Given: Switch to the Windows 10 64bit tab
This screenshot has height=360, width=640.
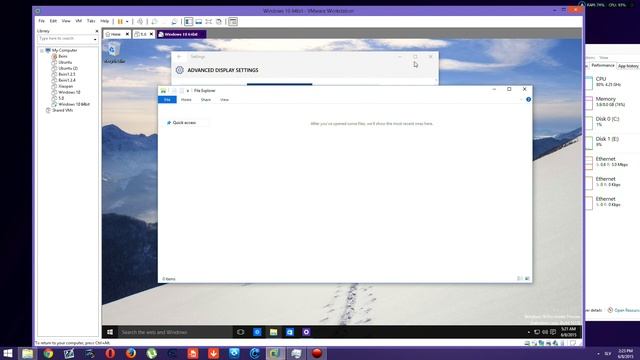Looking at the screenshot, I should pyautogui.click(x=181, y=34).
